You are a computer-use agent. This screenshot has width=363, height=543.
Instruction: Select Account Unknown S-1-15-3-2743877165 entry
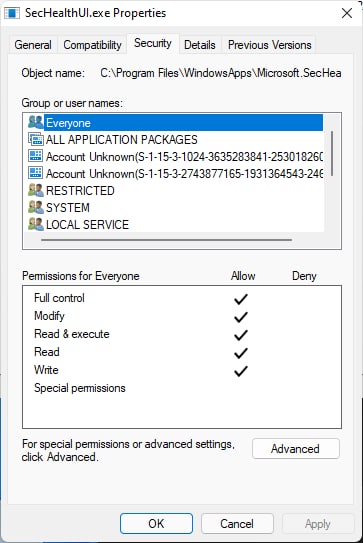175,173
